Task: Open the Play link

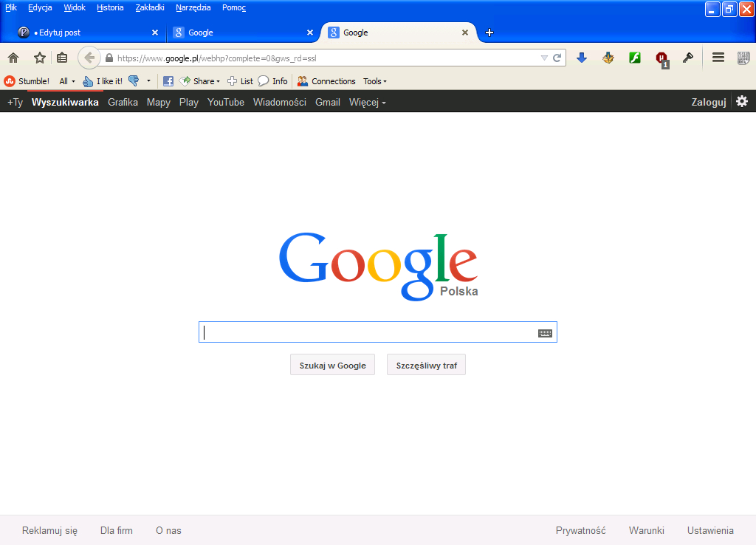Action: (x=189, y=102)
